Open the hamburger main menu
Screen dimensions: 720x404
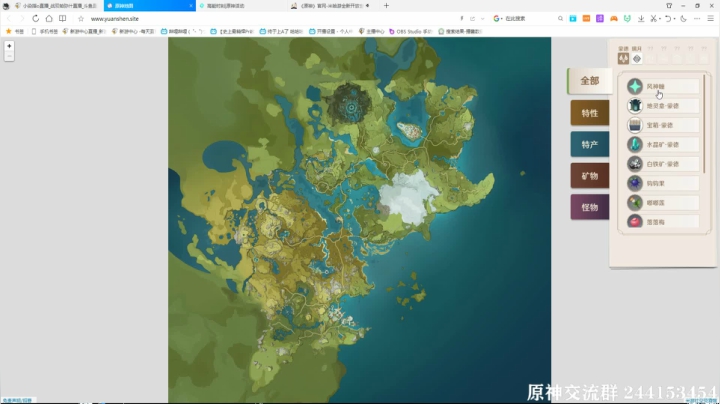pyautogui.click(x=710, y=18)
